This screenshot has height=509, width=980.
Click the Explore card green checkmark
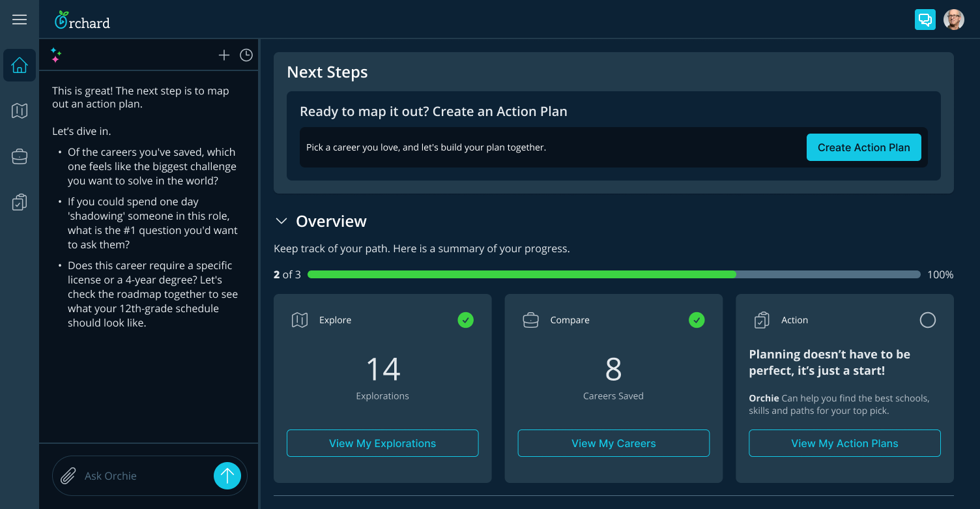(465, 320)
